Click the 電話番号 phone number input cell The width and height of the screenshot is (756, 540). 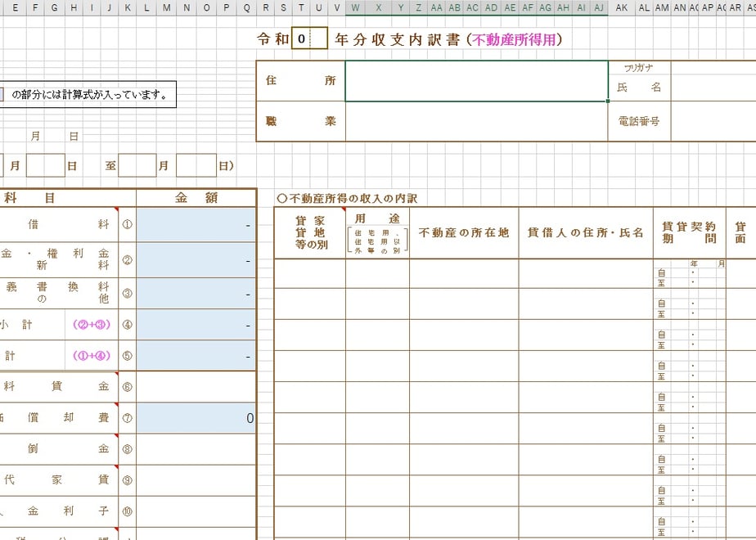tap(713, 121)
